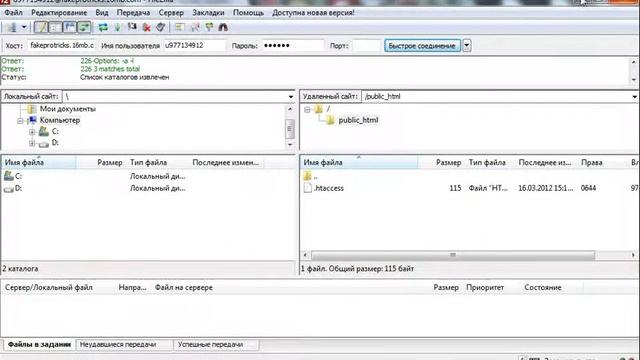This screenshot has width=640, height=360.
Task: Open the quick connect history dropdown
Action: point(467,46)
